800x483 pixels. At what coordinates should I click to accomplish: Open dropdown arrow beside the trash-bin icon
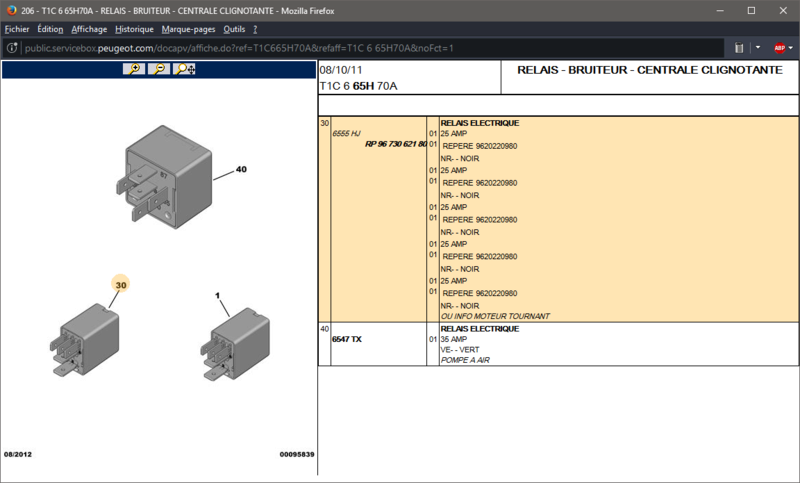click(758, 47)
